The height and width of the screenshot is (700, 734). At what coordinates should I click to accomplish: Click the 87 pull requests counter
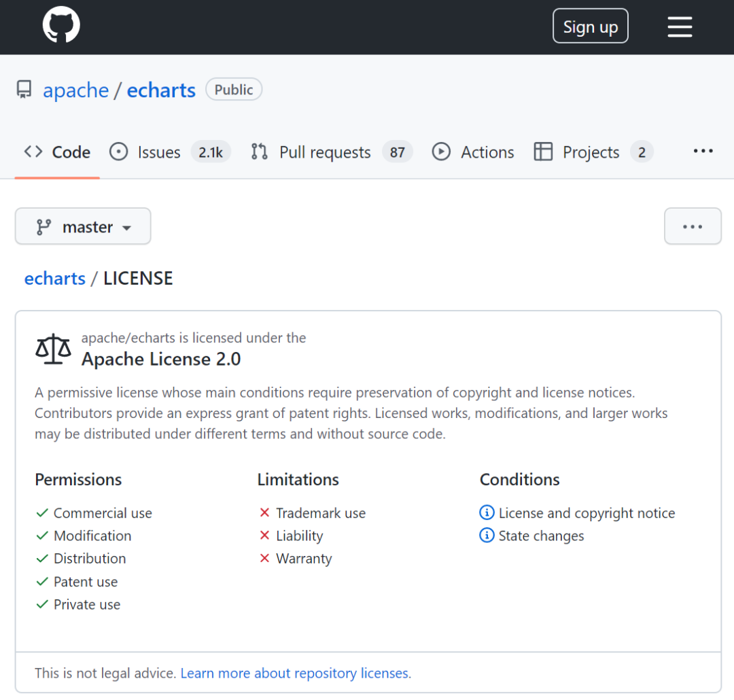coord(398,152)
